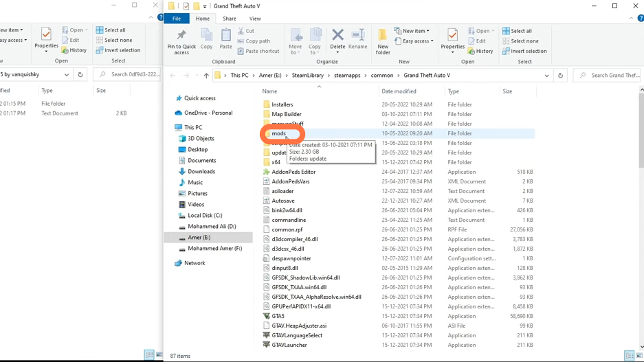
Task: Switch to the Home ribbon tab
Action: coord(203,19)
